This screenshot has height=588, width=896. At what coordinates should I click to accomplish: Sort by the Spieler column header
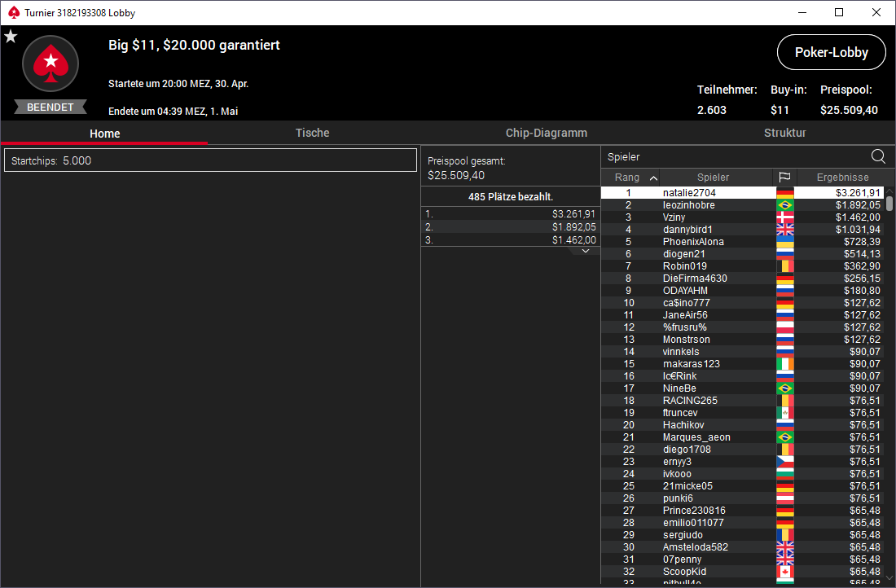[x=714, y=178]
